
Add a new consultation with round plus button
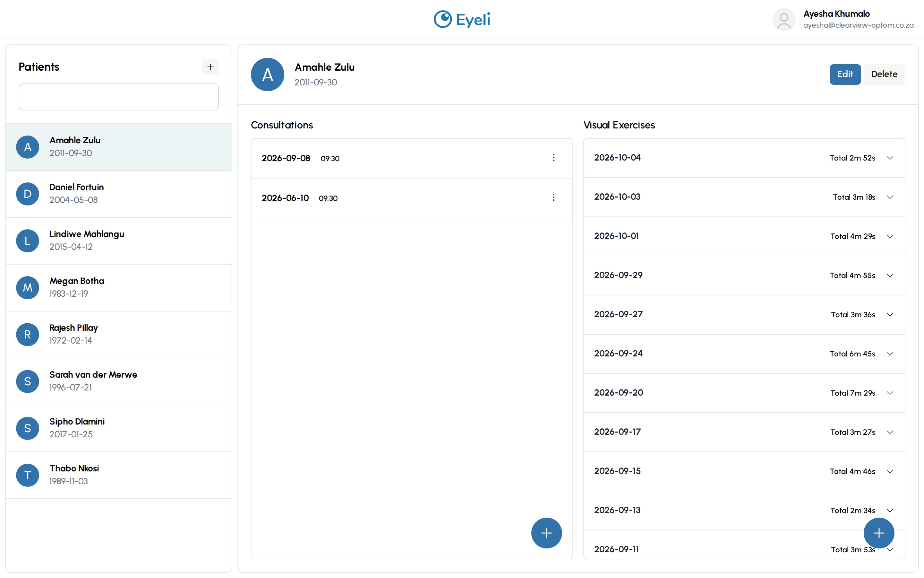click(x=546, y=533)
